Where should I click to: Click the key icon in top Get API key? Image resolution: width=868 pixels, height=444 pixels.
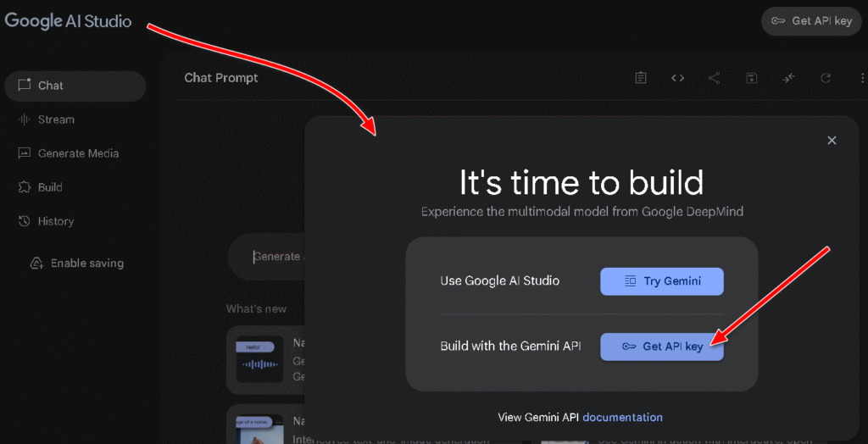779,21
